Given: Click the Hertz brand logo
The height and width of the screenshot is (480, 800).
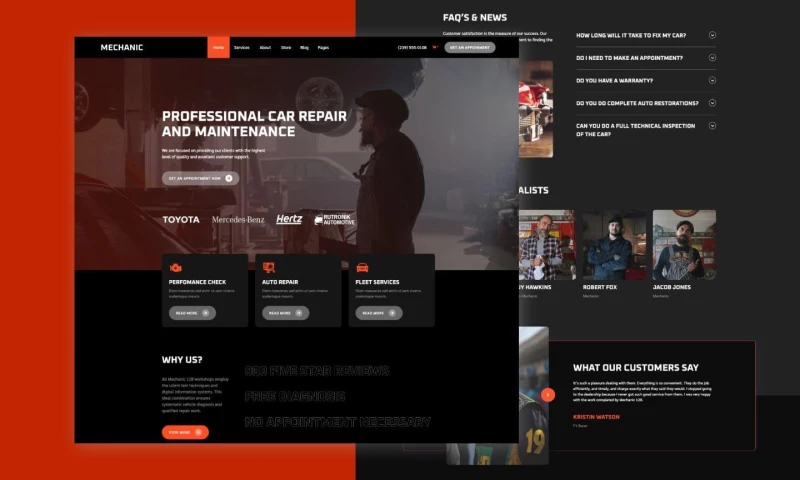Looking at the screenshot, I should pos(289,219).
